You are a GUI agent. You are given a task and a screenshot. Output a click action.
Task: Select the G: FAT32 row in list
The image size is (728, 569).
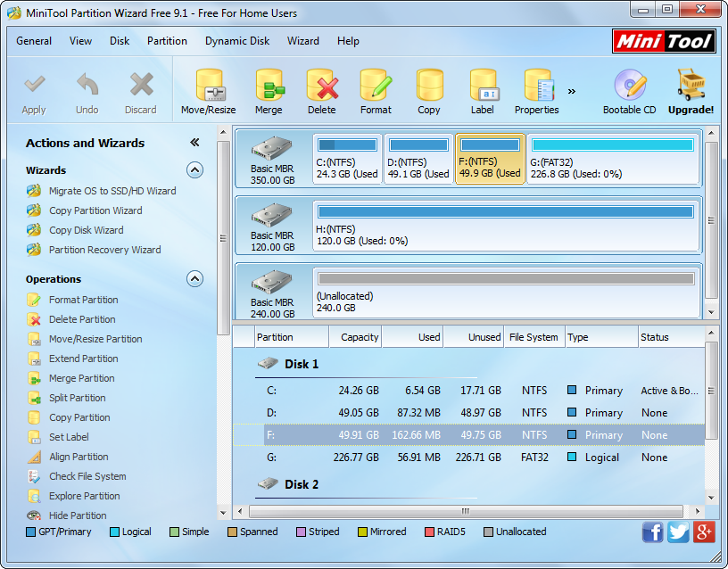(x=469, y=458)
